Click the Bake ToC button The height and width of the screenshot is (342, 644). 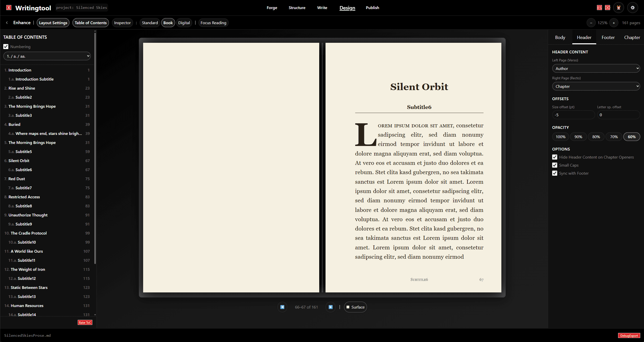click(85, 322)
